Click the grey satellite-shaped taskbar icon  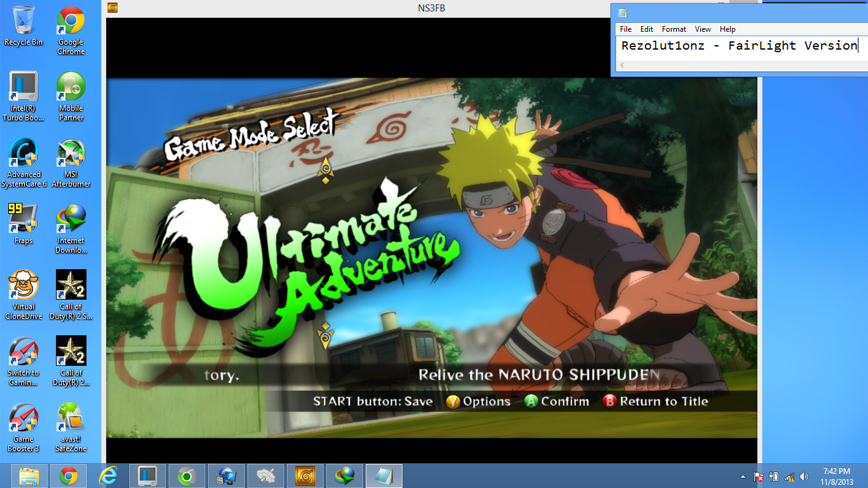(x=265, y=476)
